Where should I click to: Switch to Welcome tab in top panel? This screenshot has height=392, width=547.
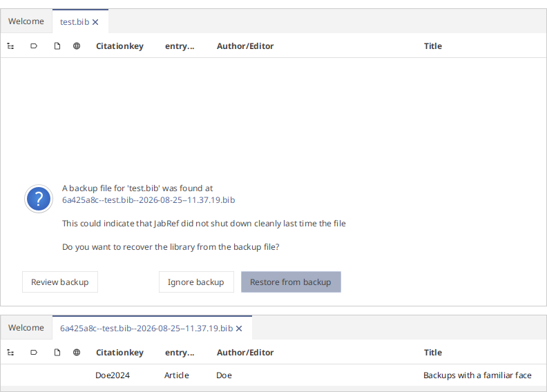(26, 21)
